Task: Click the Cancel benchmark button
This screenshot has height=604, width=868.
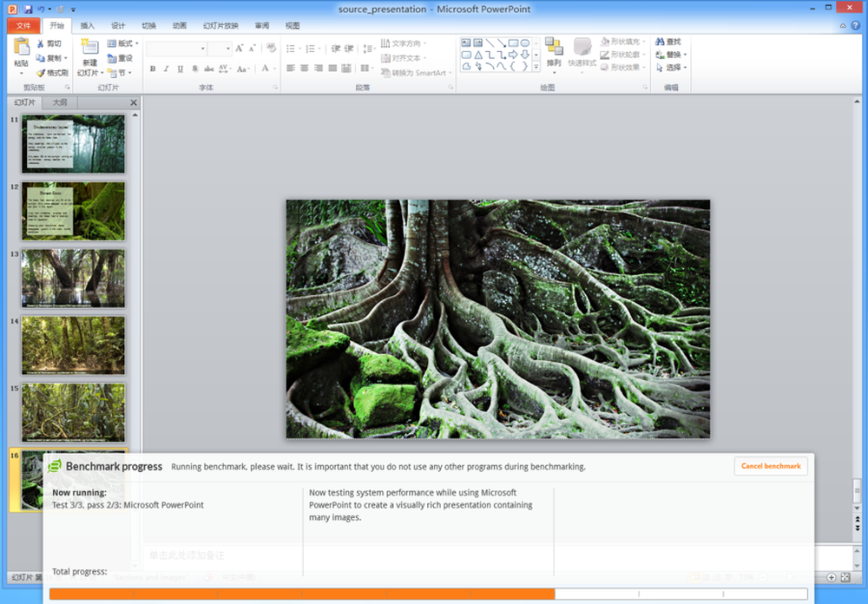Action: (771, 466)
